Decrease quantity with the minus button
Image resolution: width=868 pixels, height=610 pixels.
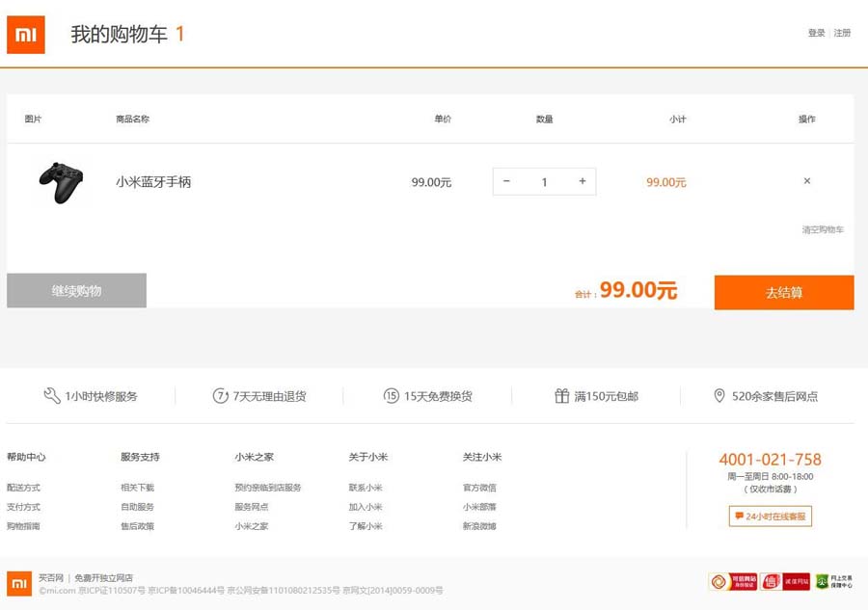(506, 181)
